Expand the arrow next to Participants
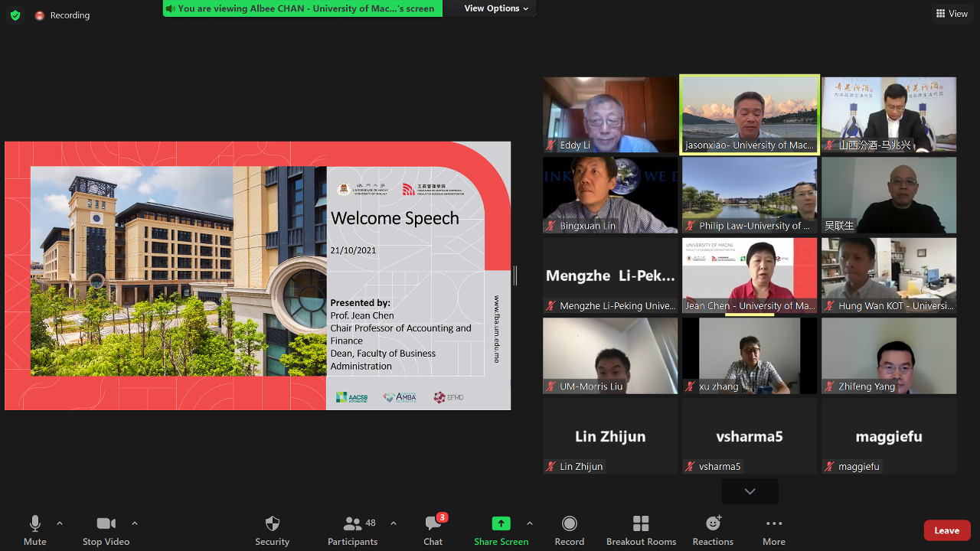This screenshot has height=551, width=980. coord(394,523)
